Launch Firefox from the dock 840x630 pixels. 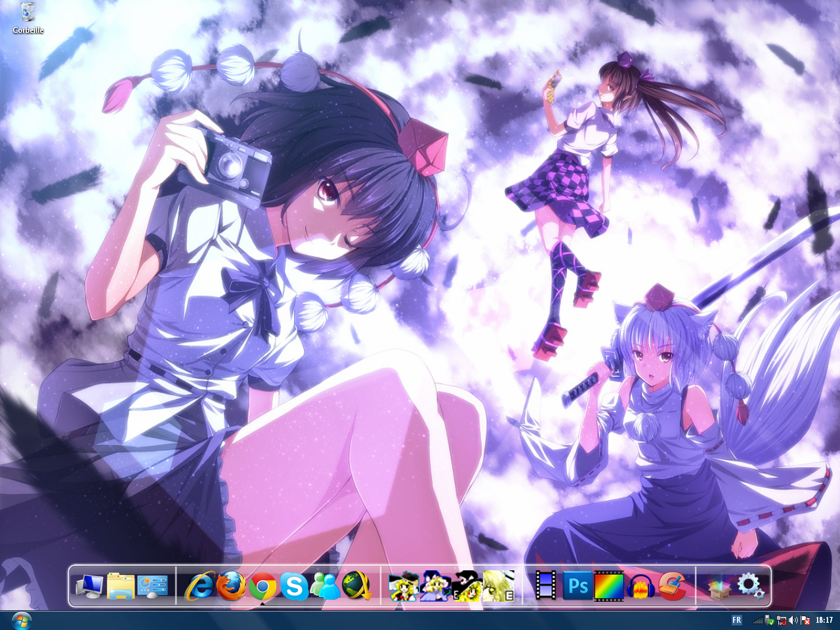click(231, 585)
